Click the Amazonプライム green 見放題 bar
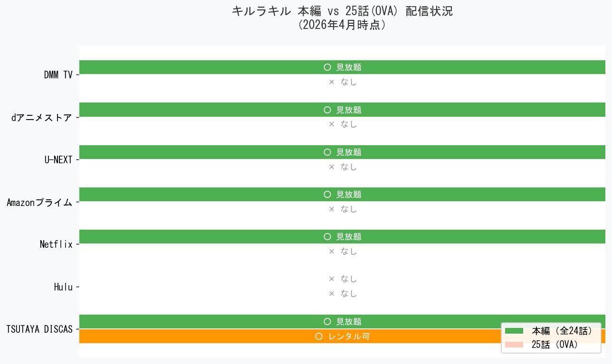Image resolution: width=612 pixels, height=364 pixels. [342, 195]
